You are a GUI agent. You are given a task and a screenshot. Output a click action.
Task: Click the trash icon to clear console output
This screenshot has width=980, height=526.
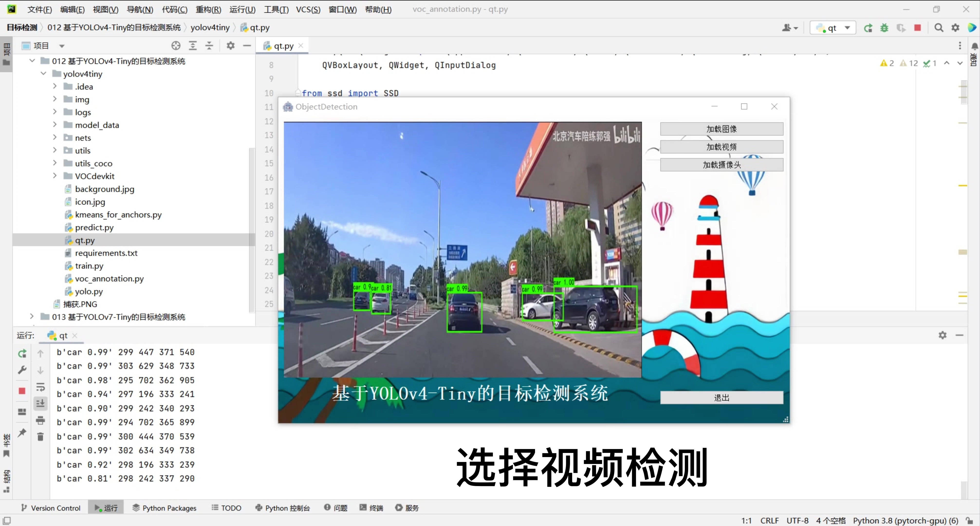40,437
